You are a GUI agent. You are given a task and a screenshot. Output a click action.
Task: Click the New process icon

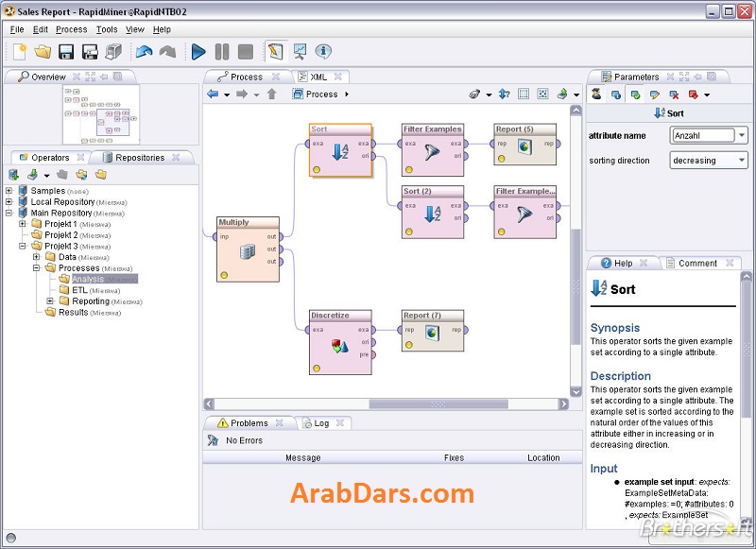(19, 52)
